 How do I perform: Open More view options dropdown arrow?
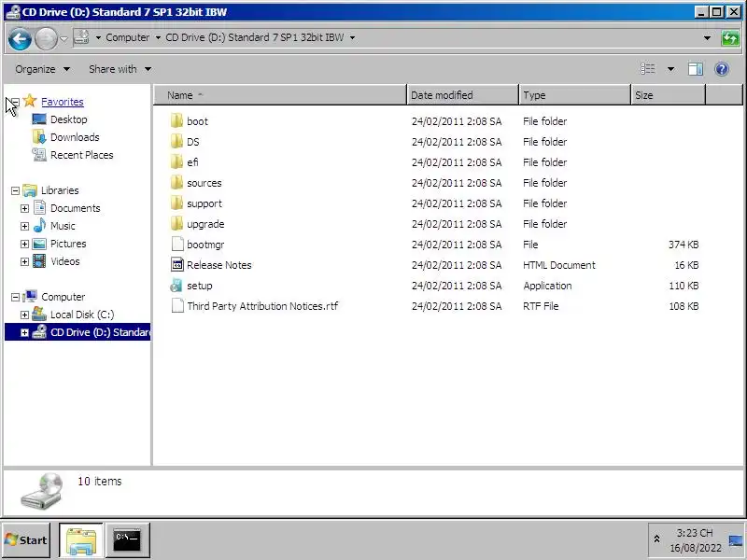coord(670,69)
